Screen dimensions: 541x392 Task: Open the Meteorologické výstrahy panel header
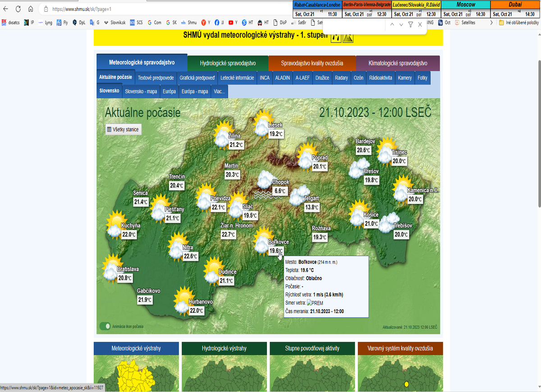coord(136,348)
